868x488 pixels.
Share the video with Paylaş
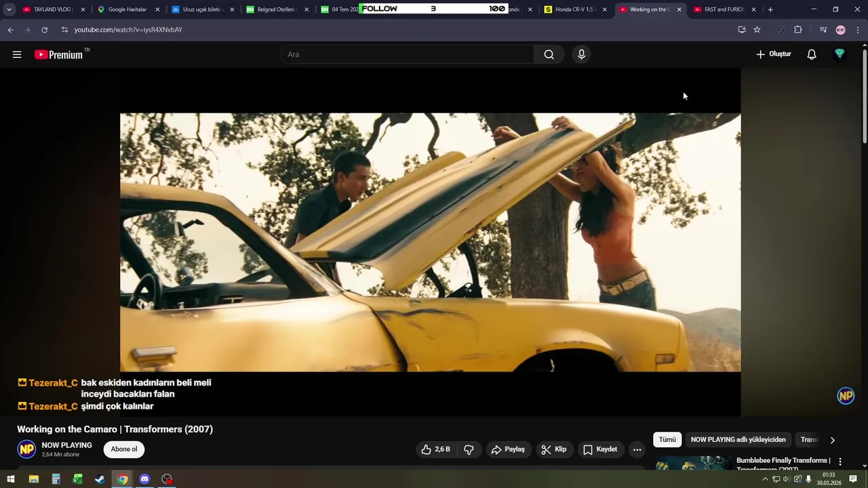click(509, 449)
